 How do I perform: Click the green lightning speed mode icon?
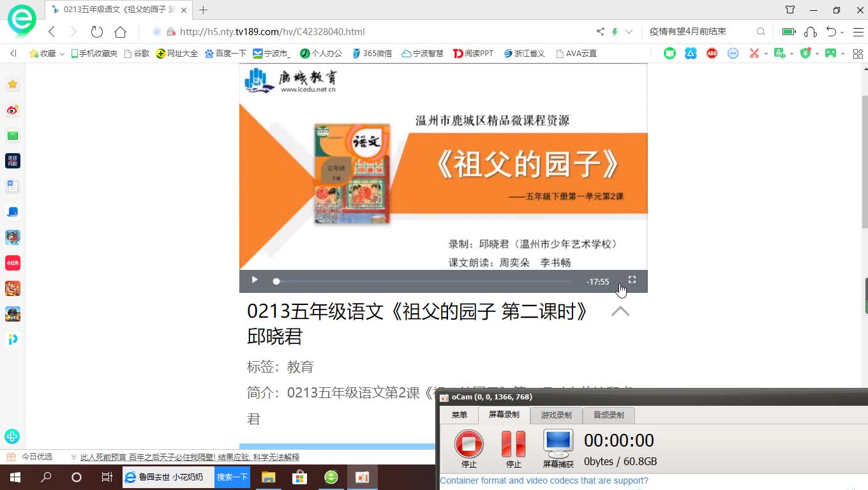point(615,32)
